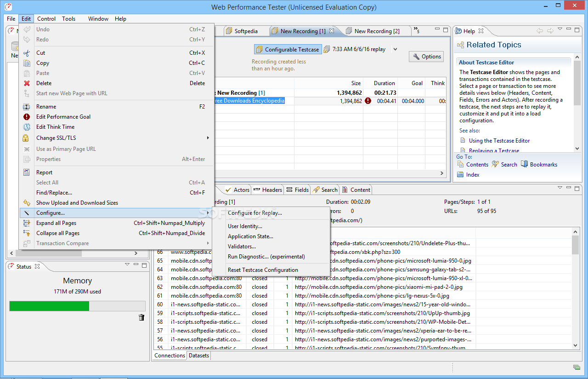Choose Copy from the Edit menu
588x379 pixels.
117,63
